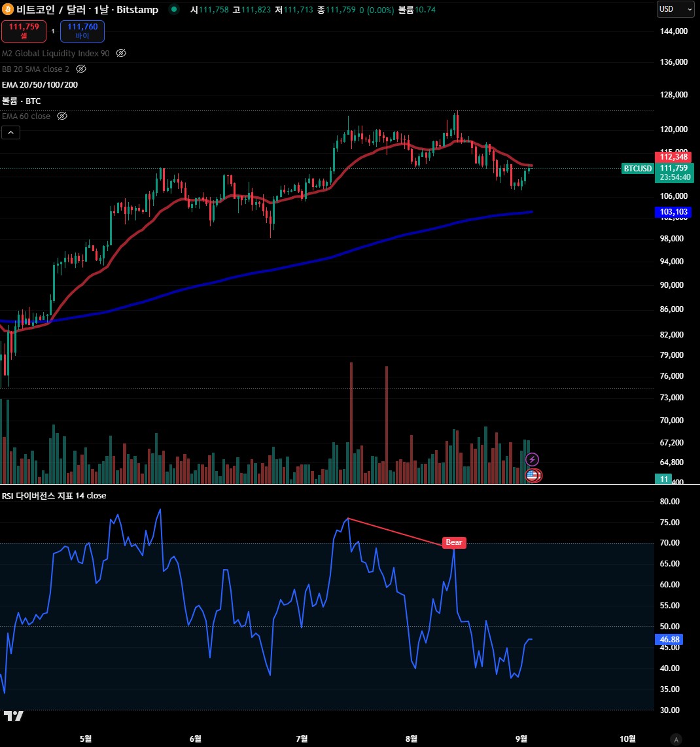
Task: Click the 7월 time axis label
Action: pyautogui.click(x=302, y=738)
